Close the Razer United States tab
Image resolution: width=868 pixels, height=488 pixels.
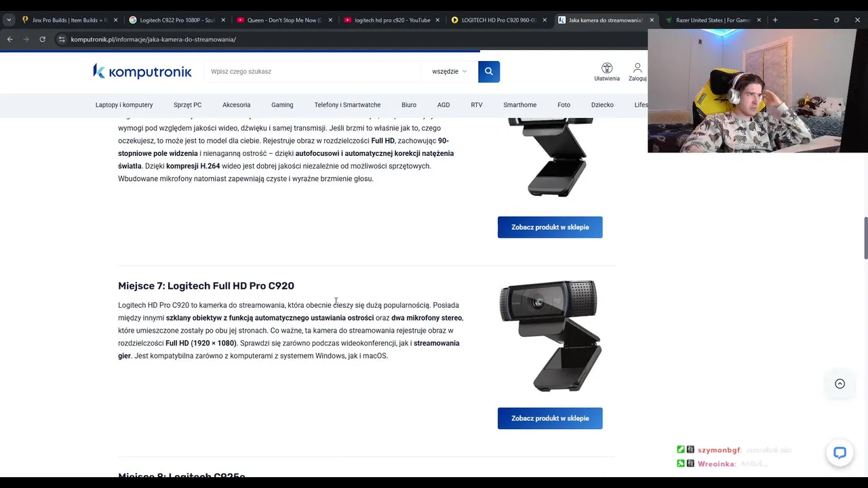[x=759, y=20]
